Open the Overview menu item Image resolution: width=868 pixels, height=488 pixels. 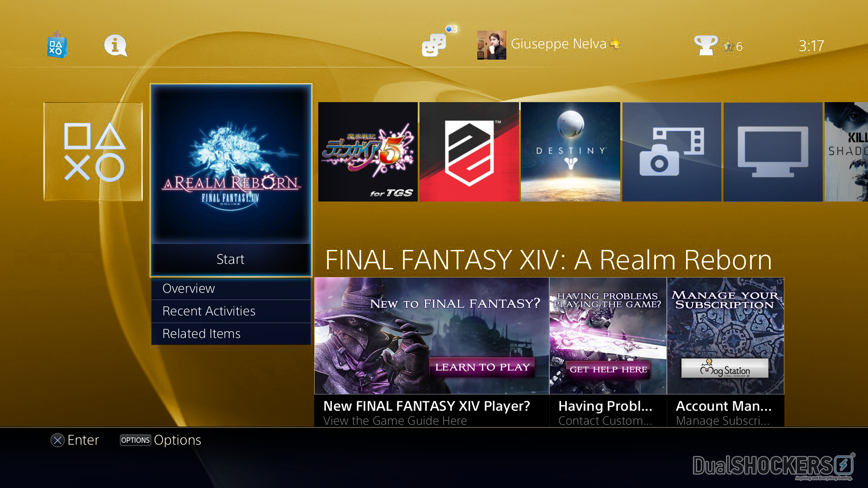point(231,289)
